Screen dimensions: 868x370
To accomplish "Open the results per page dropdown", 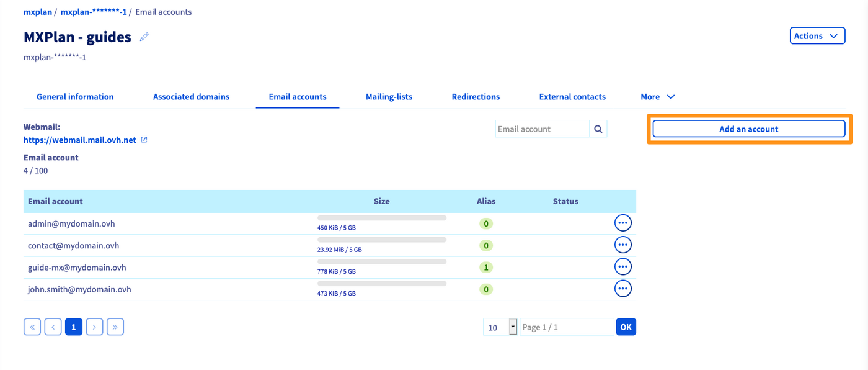I will (x=500, y=327).
